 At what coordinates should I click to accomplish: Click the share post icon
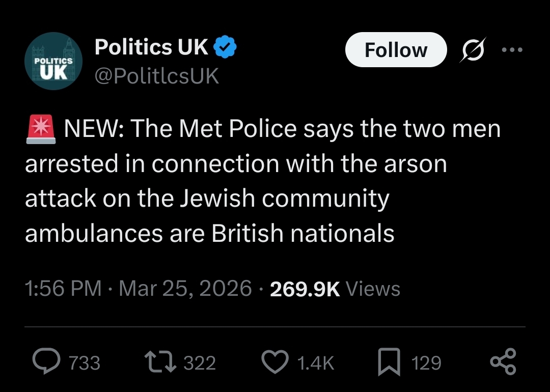coord(503,362)
